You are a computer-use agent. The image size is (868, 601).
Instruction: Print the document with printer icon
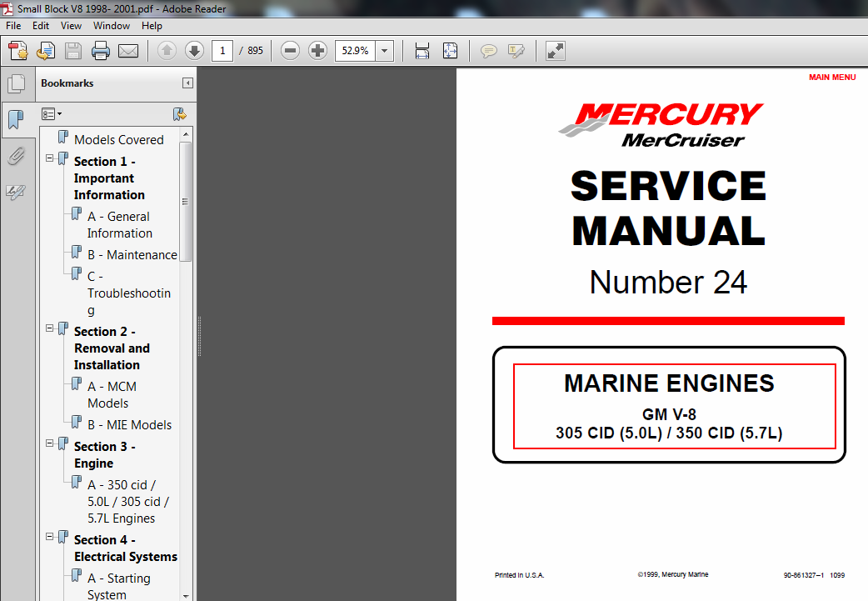point(100,51)
